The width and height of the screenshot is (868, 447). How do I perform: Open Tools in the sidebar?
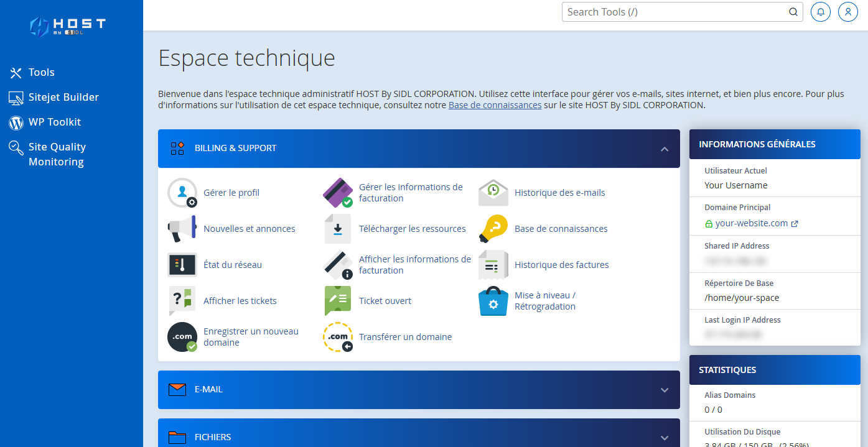[41, 73]
